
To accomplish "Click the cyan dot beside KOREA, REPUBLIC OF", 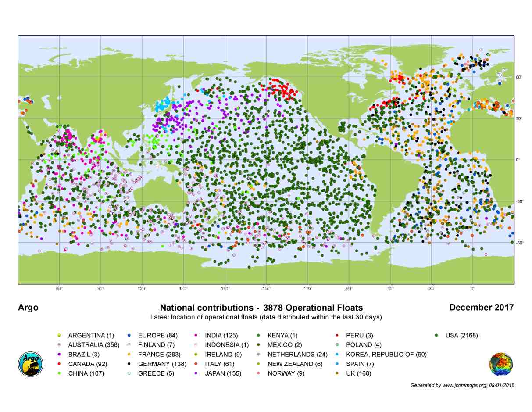I will coord(338,355).
